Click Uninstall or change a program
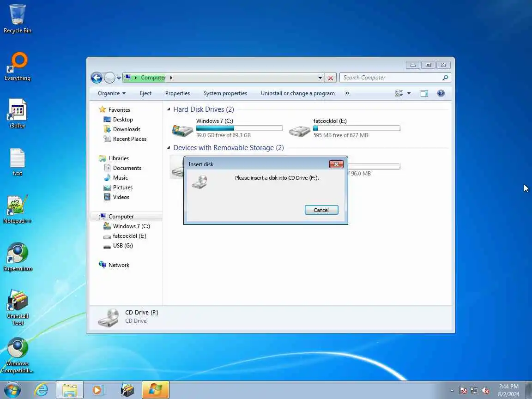 [x=297, y=93]
